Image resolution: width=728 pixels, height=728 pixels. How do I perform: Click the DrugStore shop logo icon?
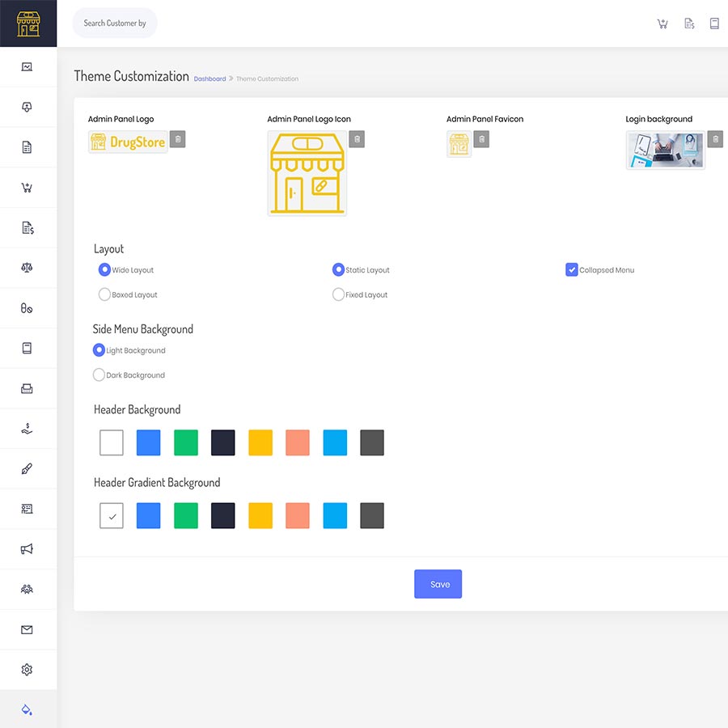(28, 23)
